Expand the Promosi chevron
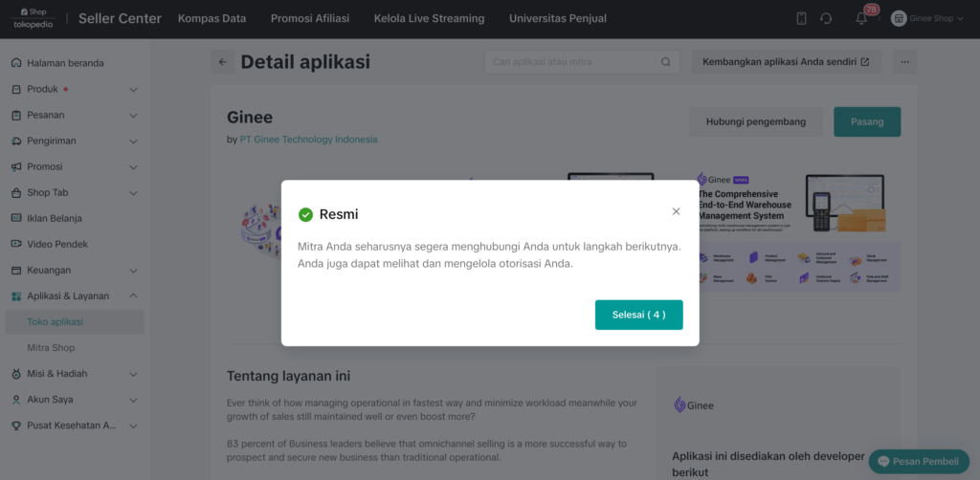The height and width of the screenshot is (480, 980). tap(133, 166)
